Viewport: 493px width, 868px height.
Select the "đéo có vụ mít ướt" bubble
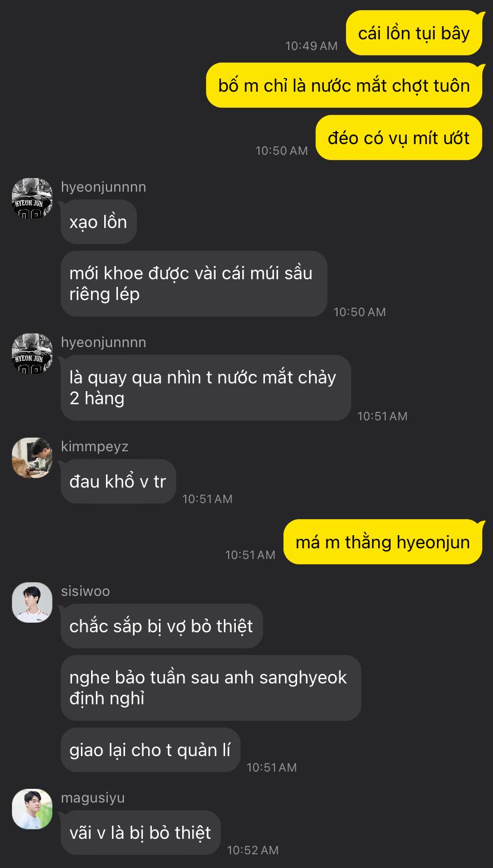pos(399,138)
